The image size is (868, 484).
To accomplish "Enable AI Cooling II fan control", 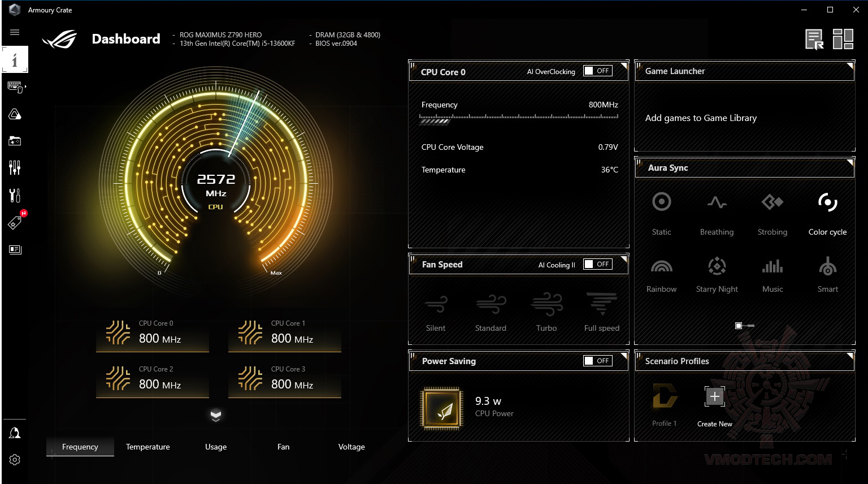I will point(597,263).
